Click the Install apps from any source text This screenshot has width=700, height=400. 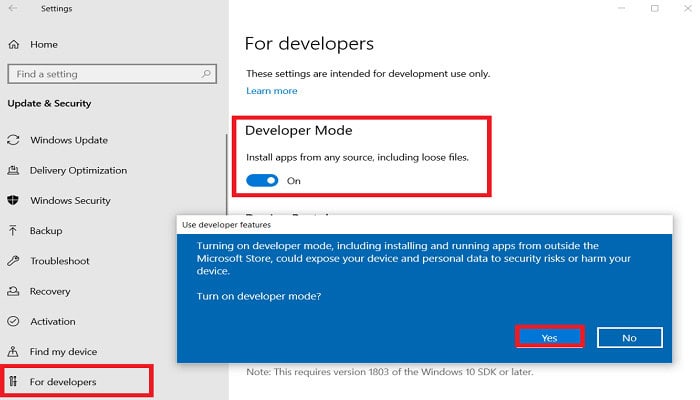(x=358, y=158)
